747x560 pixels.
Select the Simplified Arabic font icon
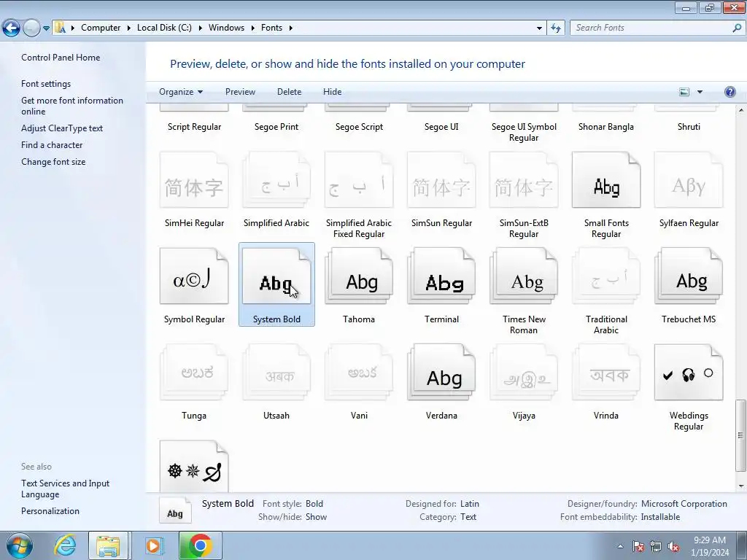click(x=276, y=180)
